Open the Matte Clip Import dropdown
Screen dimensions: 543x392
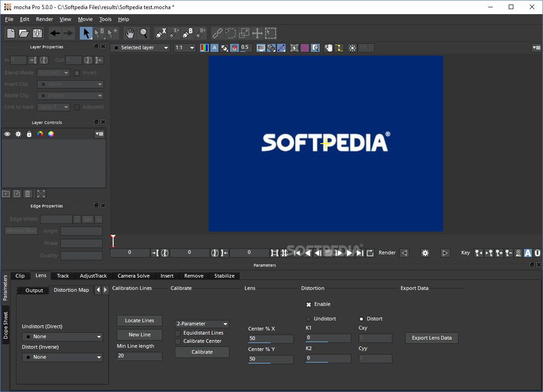70,95
